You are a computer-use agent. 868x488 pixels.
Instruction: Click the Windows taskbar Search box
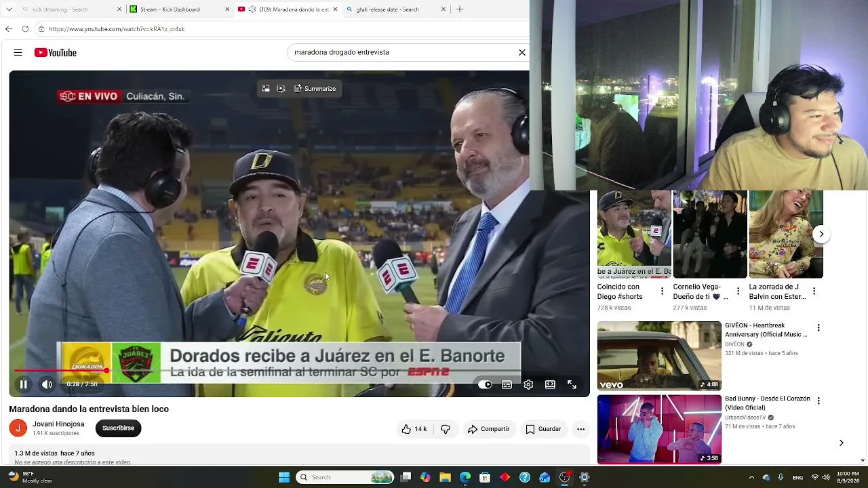click(346, 477)
